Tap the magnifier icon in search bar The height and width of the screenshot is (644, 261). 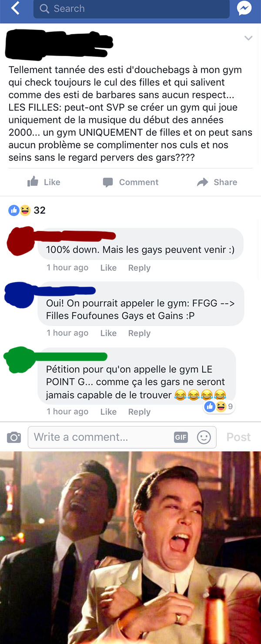[x=44, y=8]
